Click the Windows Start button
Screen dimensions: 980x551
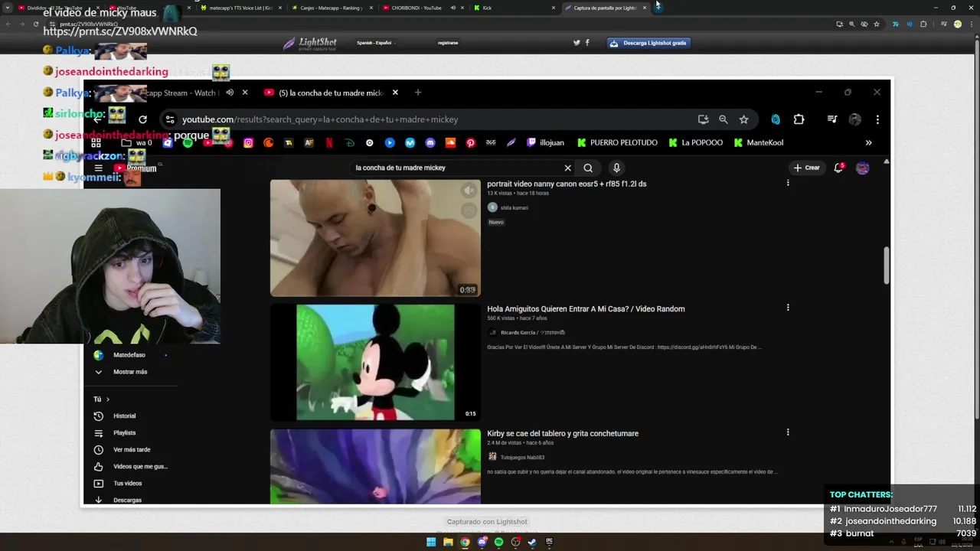click(431, 542)
